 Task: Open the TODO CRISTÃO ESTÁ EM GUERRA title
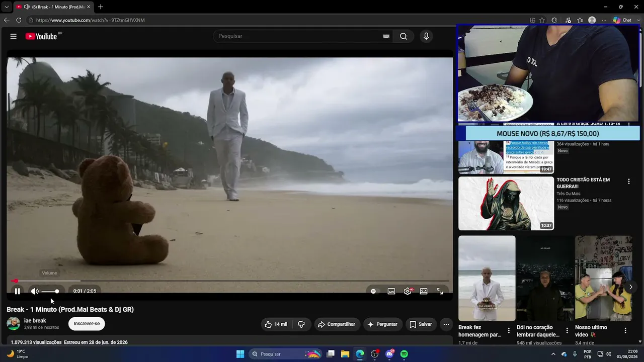tap(583, 183)
